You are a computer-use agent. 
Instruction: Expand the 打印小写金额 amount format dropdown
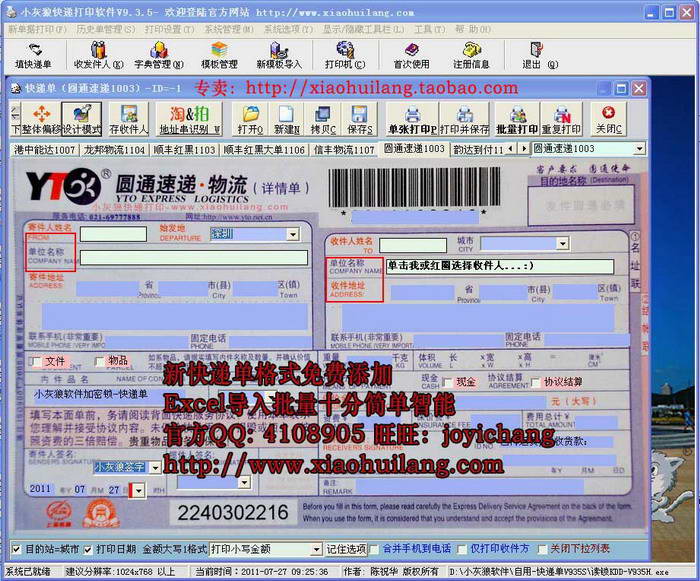[x=317, y=549]
